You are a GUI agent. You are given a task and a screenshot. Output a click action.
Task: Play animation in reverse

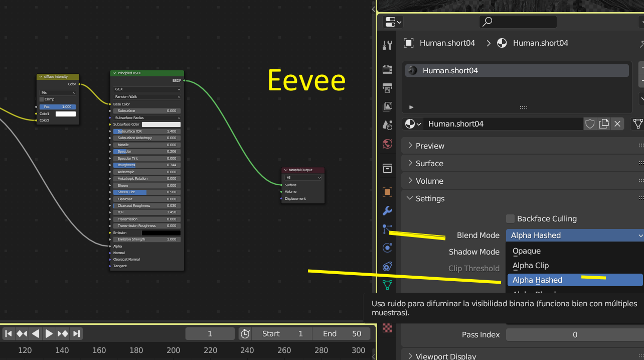click(36, 333)
